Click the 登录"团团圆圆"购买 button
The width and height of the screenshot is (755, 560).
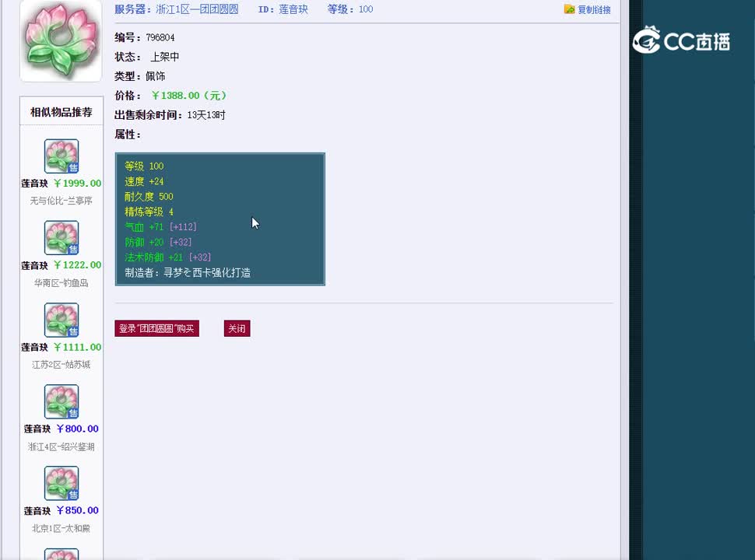[x=156, y=328]
